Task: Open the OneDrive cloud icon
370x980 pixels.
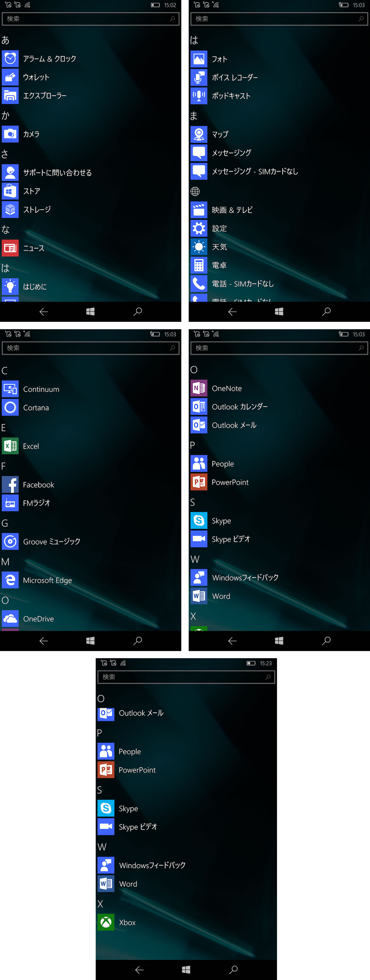Action: pyautogui.click(x=10, y=619)
